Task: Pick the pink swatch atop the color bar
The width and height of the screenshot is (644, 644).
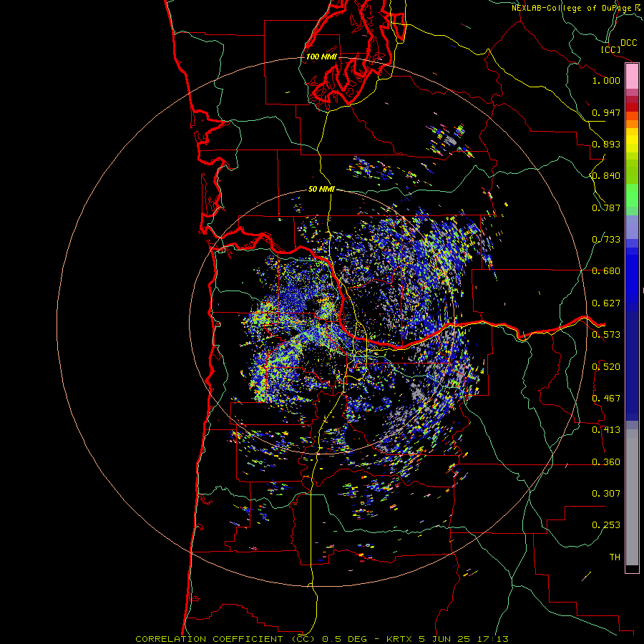Action: 632,76
